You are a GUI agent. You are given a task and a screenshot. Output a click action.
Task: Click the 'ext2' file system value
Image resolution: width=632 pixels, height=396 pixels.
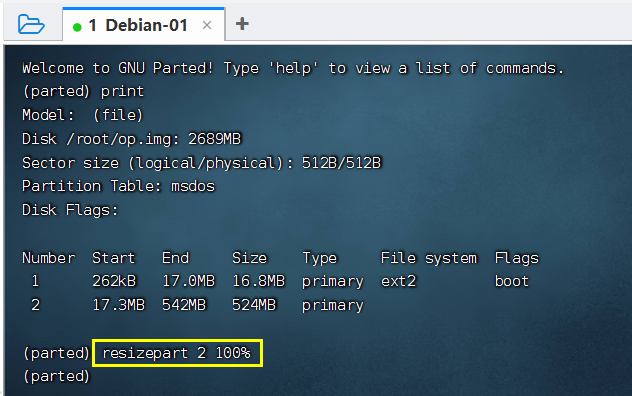(x=399, y=281)
